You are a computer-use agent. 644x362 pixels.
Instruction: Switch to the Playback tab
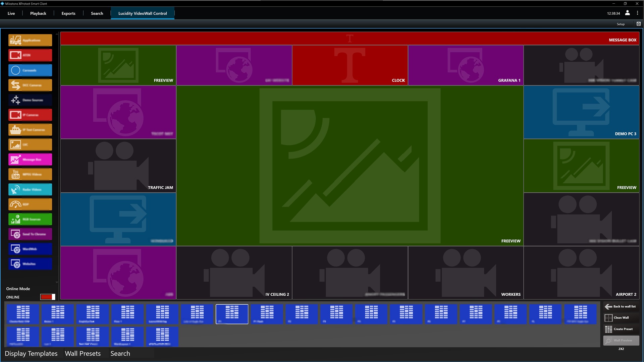click(38, 13)
